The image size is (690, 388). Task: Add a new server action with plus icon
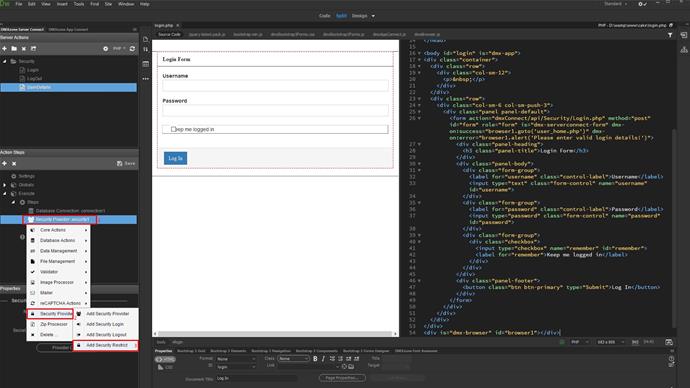pyautogui.click(x=4, y=48)
